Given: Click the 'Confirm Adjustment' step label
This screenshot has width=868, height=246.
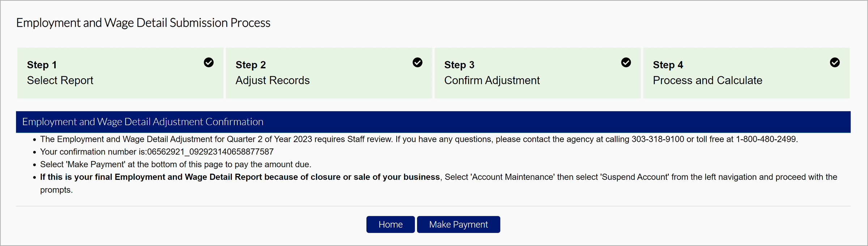Looking at the screenshot, I should (x=492, y=80).
